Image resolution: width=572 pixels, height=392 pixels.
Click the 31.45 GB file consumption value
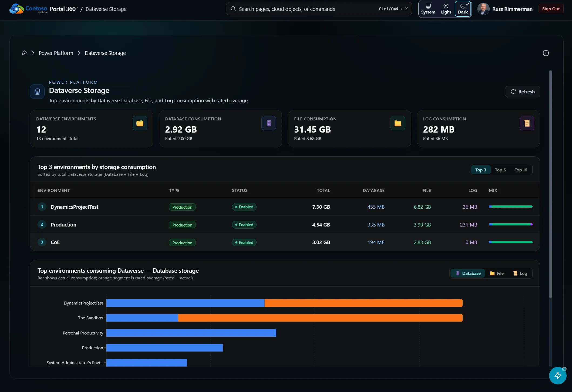pos(312,130)
